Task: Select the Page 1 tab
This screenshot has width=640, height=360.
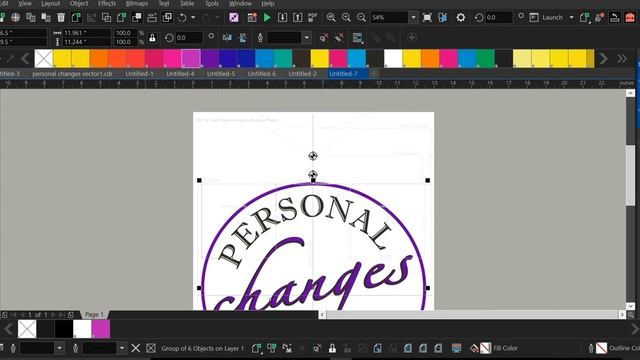Action: (95, 314)
